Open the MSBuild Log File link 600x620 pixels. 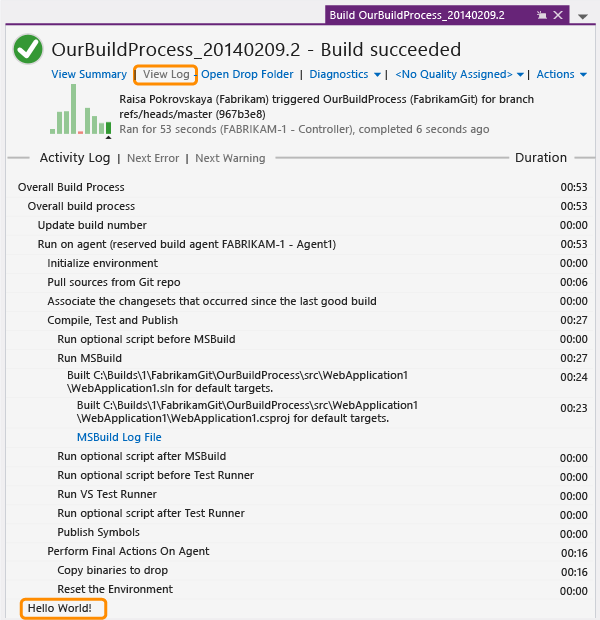[x=119, y=437]
